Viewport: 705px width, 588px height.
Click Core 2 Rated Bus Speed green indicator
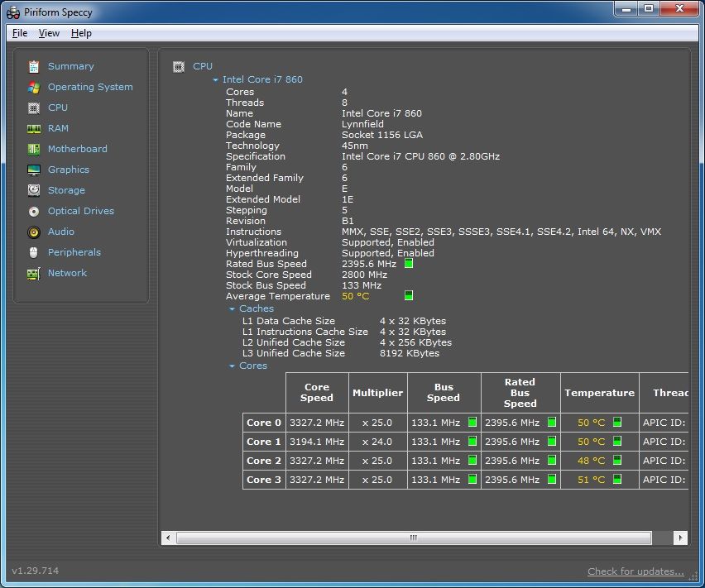552,460
